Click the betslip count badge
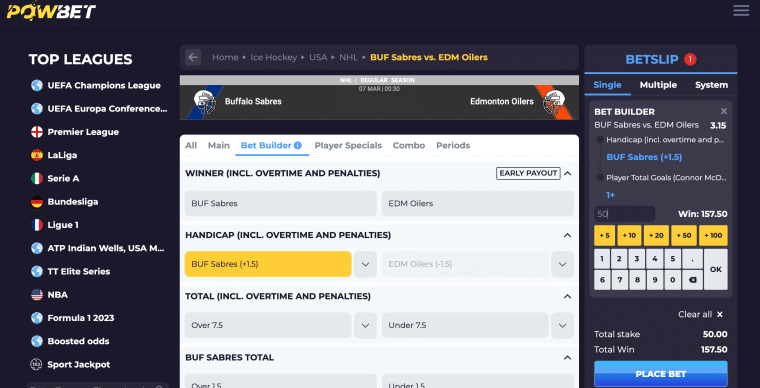The width and height of the screenshot is (760, 388). pos(690,60)
